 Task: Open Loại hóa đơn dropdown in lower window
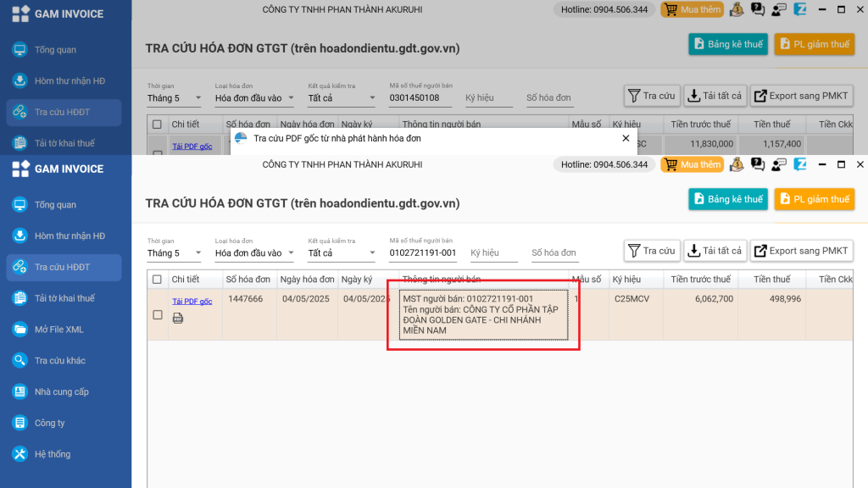point(254,252)
